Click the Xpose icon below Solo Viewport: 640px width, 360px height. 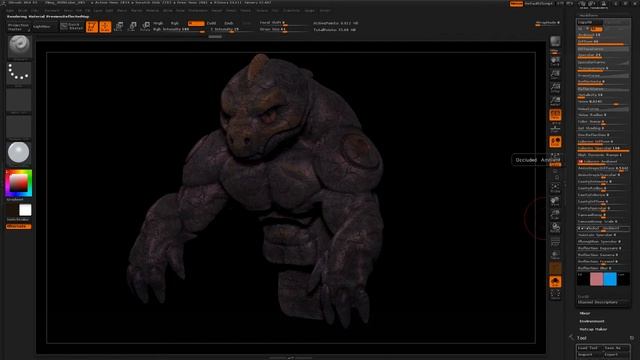(x=555, y=294)
